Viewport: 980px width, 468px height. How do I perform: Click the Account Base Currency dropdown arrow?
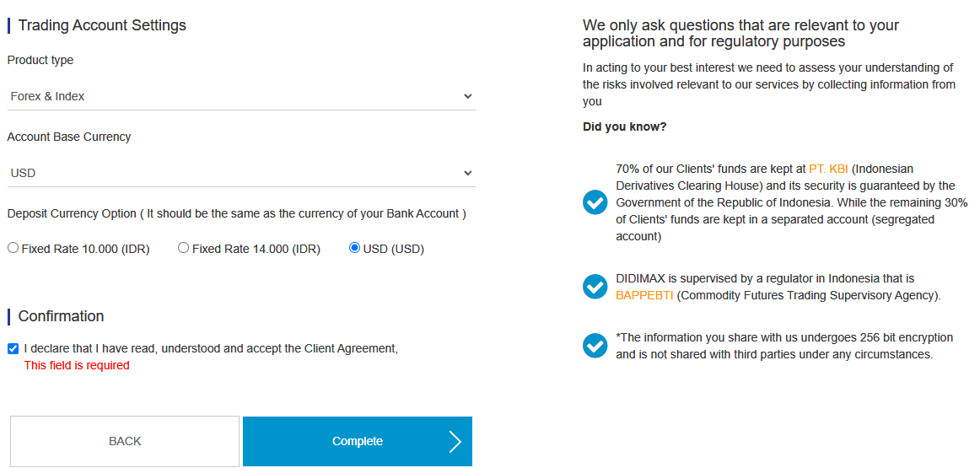[467, 173]
